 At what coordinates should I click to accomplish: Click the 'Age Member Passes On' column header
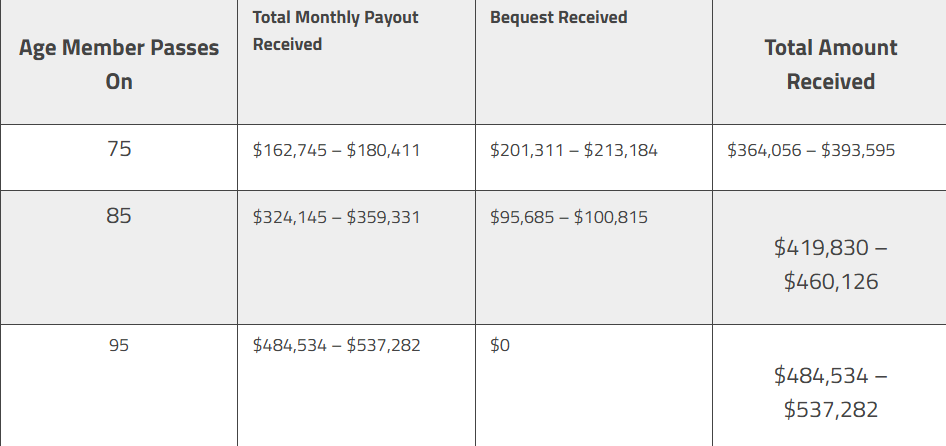coord(119,63)
